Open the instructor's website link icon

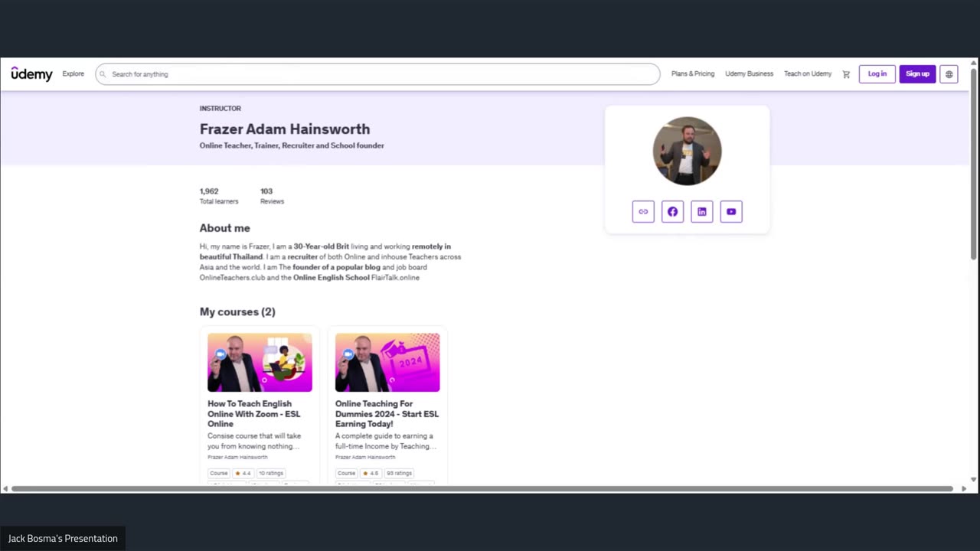(x=643, y=212)
